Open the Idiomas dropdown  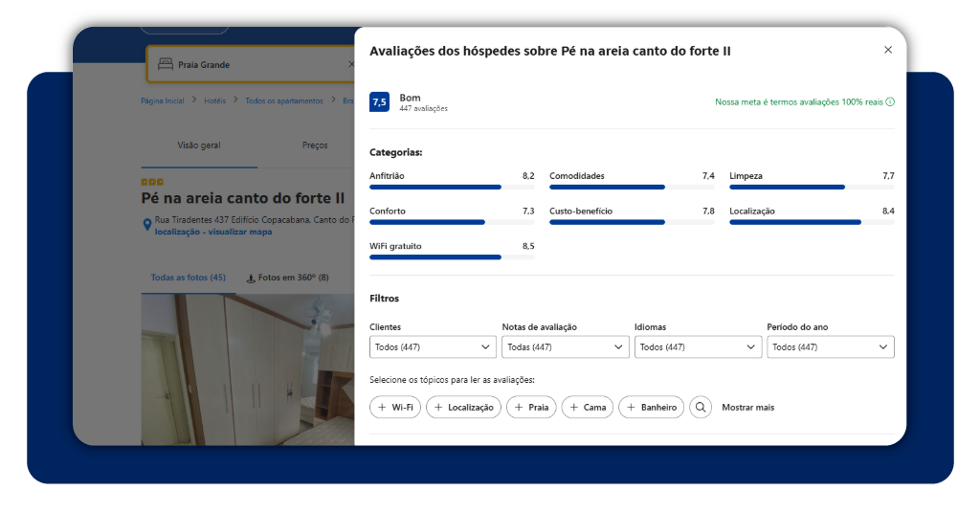click(x=698, y=347)
